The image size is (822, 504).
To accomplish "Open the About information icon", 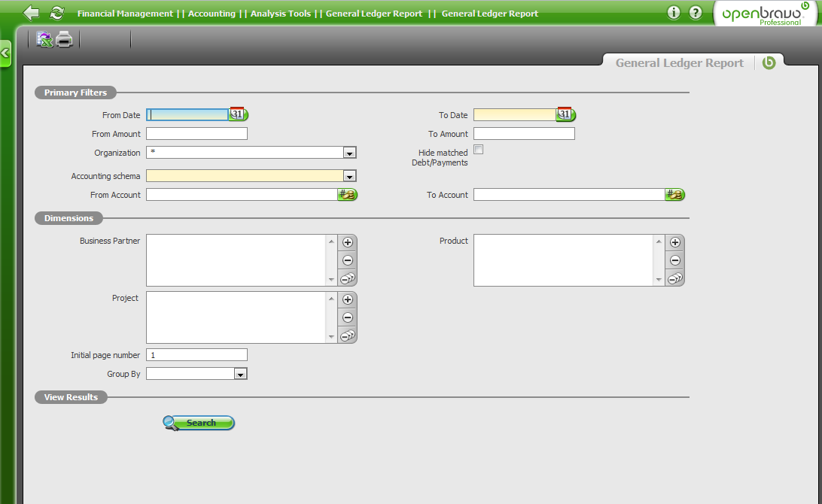I will (674, 13).
